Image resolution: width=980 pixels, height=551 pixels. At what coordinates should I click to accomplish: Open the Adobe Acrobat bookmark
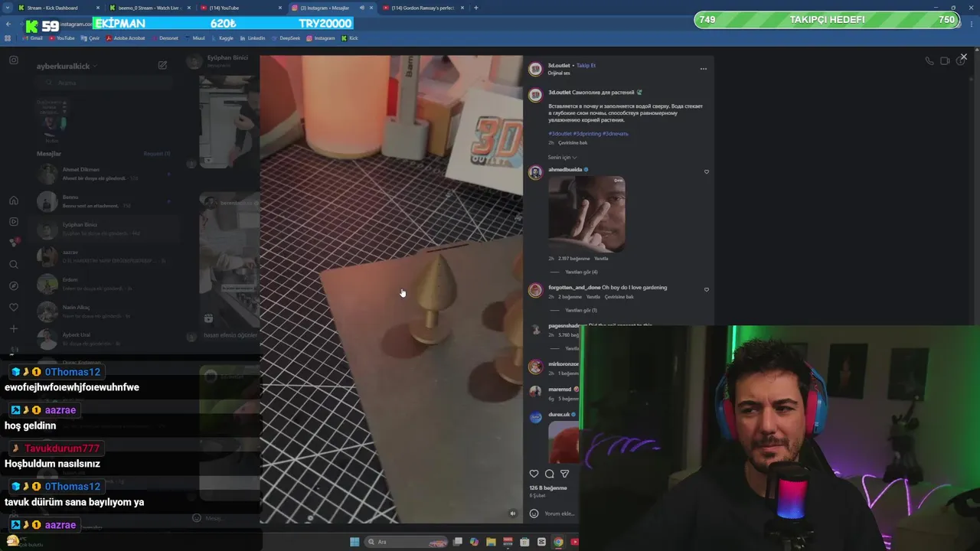pyautogui.click(x=126, y=37)
